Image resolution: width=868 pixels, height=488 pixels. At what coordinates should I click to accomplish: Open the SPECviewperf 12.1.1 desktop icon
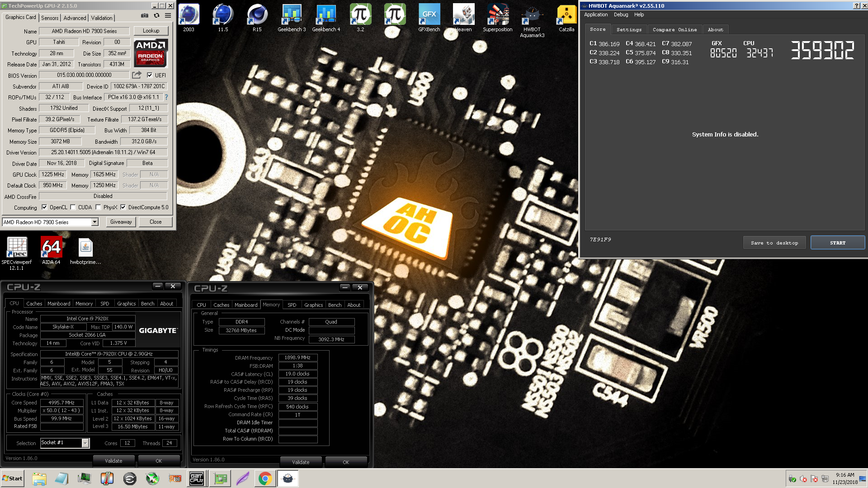click(x=17, y=253)
